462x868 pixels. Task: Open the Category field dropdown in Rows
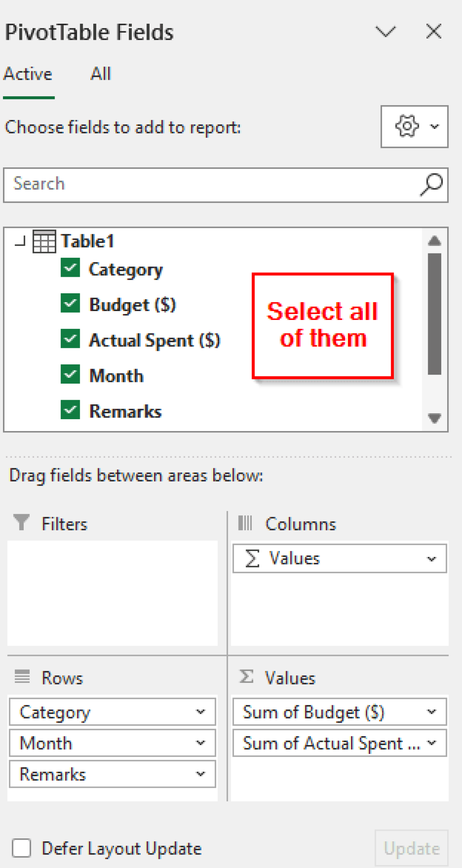click(200, 712)
